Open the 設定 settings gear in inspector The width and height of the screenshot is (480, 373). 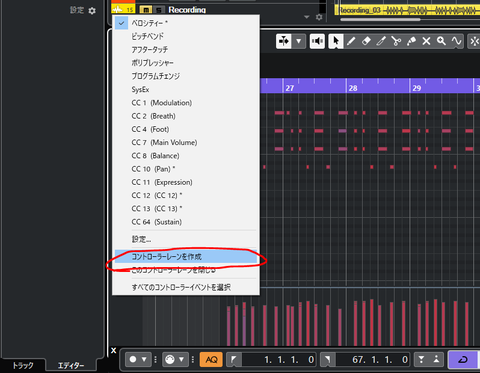click(x=92, y=11)
